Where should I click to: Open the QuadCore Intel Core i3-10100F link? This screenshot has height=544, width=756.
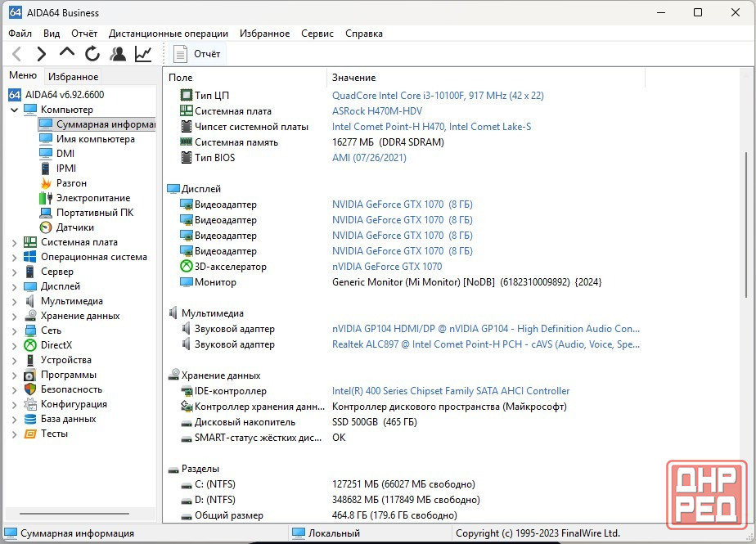click(438, 96)
